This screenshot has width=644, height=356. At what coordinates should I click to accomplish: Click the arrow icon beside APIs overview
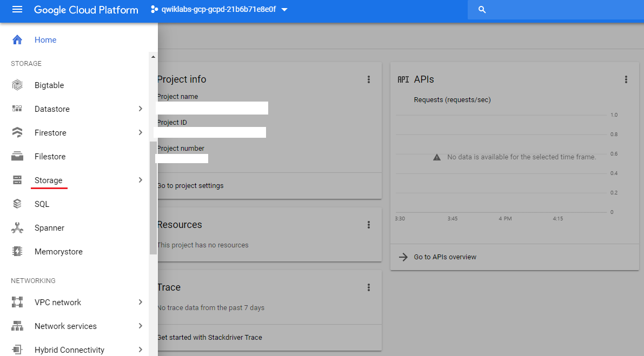click(403, 257)
